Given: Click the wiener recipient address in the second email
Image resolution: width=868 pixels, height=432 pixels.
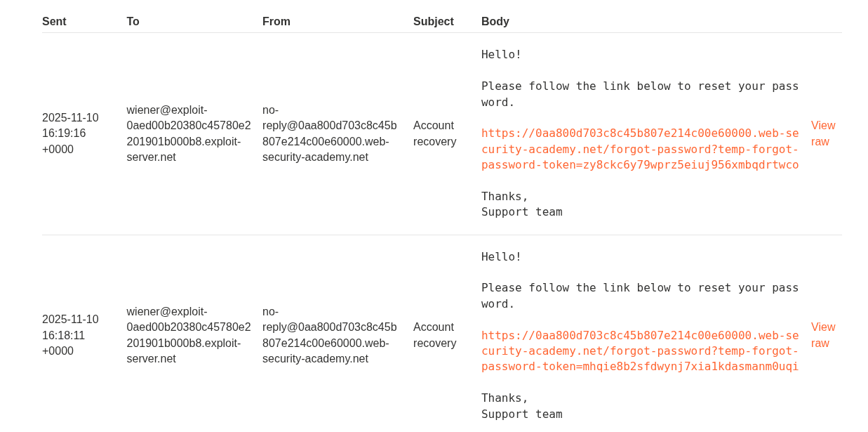Looking at the screenshot, I should click(x=188, y=335).
